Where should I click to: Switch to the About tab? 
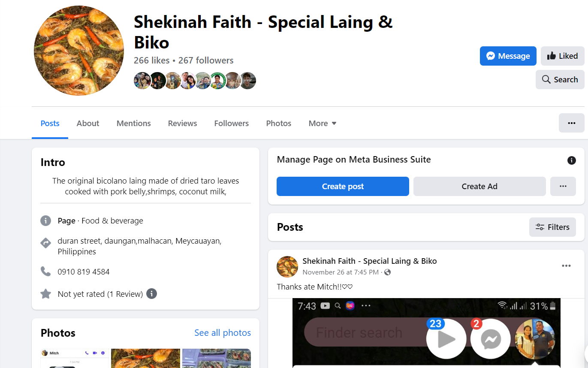(88, 124)
